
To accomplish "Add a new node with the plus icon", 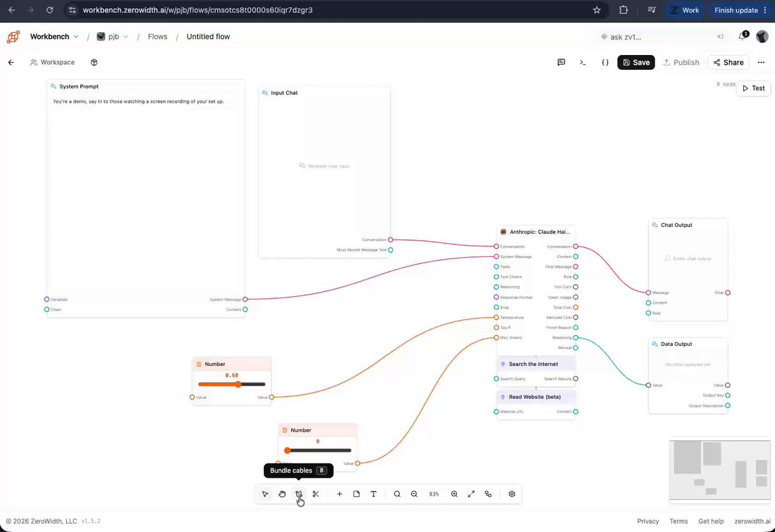I will 339,494.
